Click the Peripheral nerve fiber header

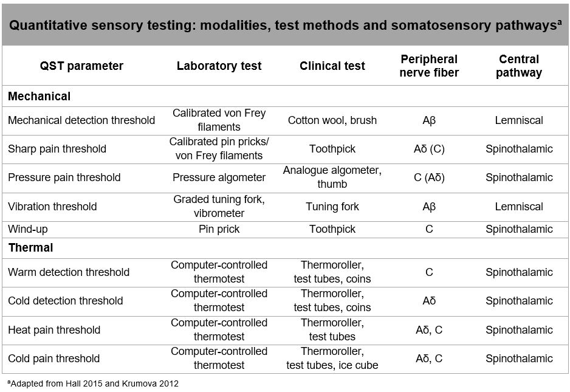pos(429,66)
